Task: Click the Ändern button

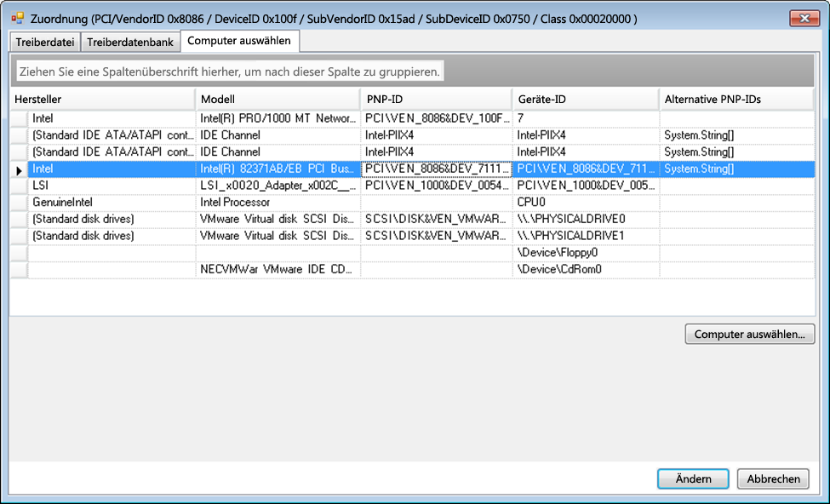Action: tap(693, 478)
